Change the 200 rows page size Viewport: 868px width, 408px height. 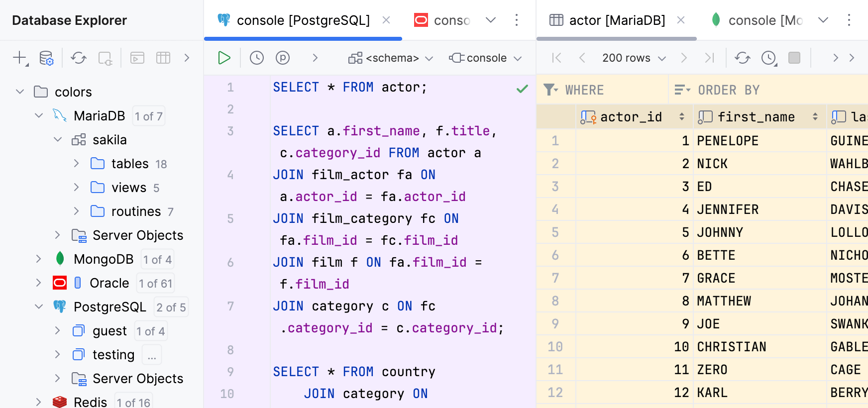pyautogui.click(x=634, y=58)
